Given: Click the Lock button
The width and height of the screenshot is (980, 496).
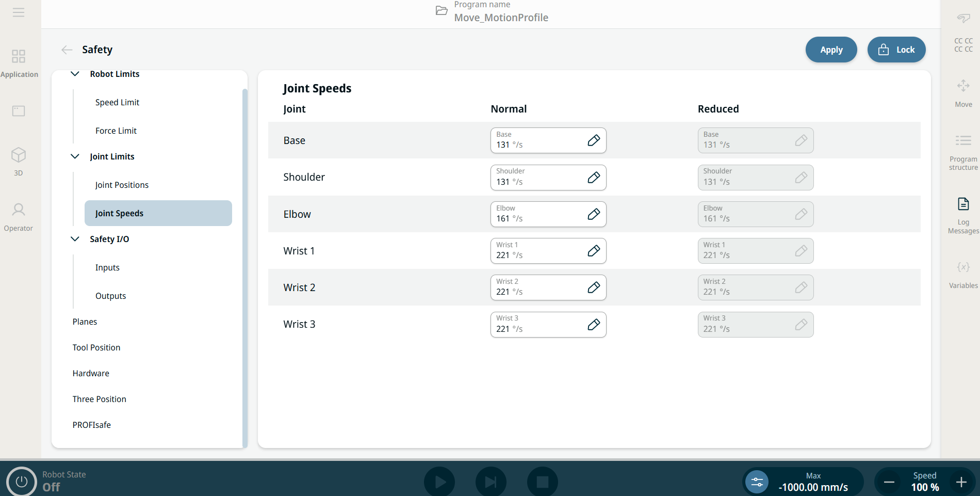Looking at the screenshot, I should (896, 50).
